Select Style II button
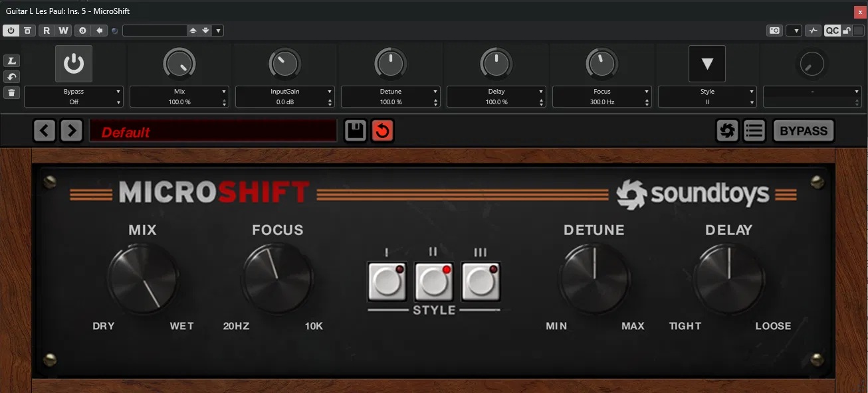The height and width of the screenshot is (393, 868). click(434, 282)
